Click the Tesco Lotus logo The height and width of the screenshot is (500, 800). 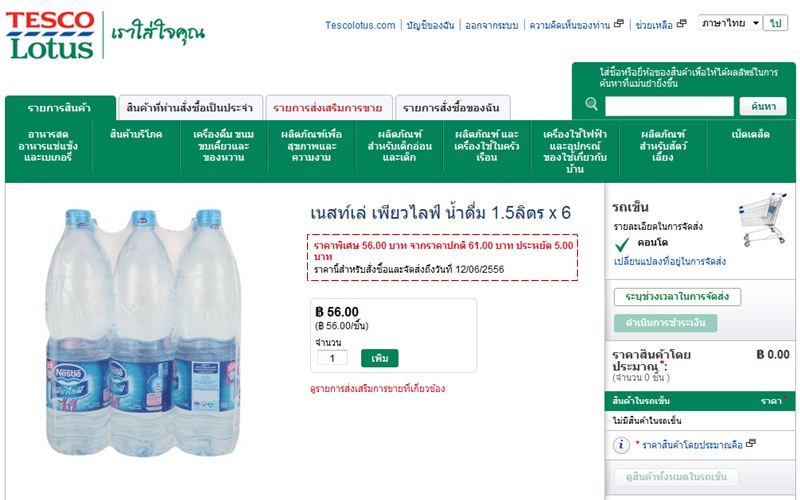50,35
